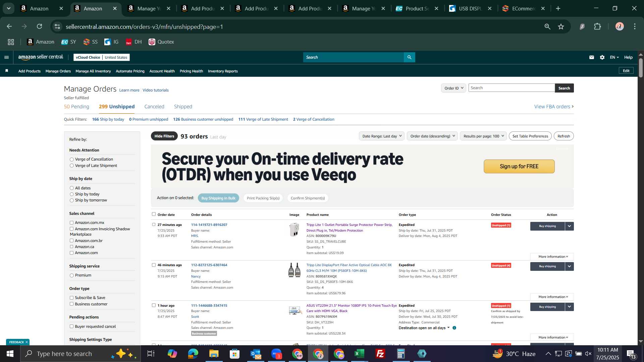Open the DH bookmark

[x=134, y=42]
